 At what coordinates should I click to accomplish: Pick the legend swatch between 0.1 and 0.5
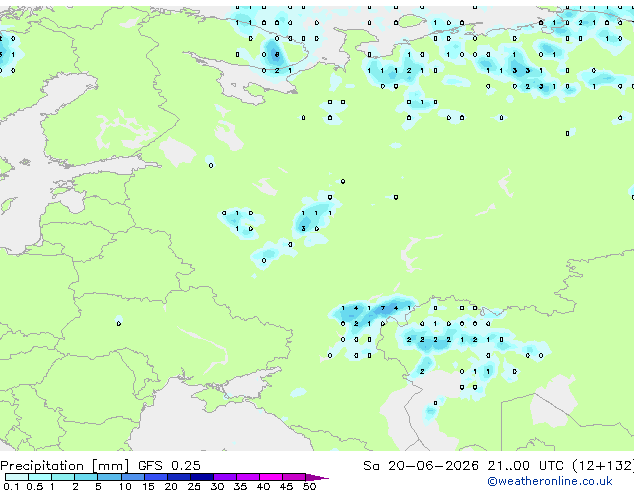click(17, 477)
